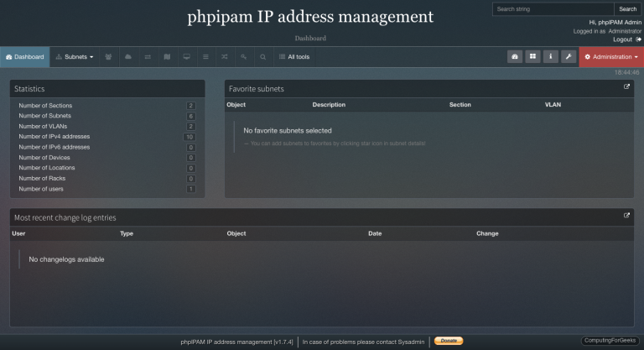
Task: Click Number of users statistic
Action: coord(41,189)
